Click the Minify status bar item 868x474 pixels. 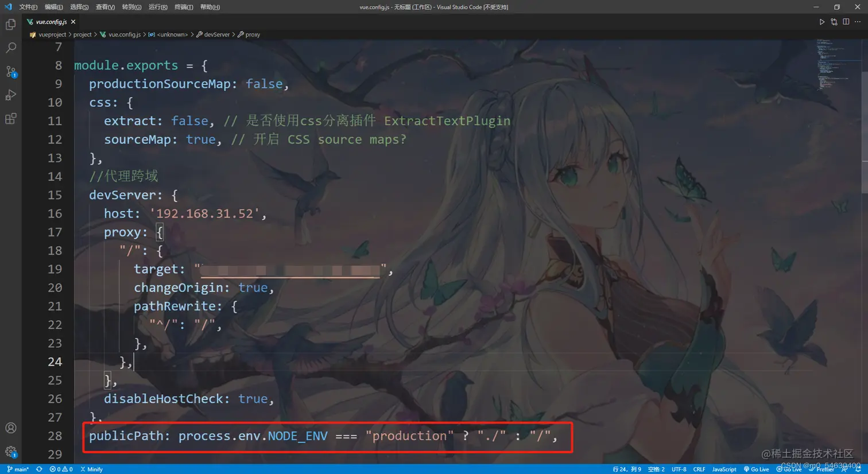(x=91, y=469)
